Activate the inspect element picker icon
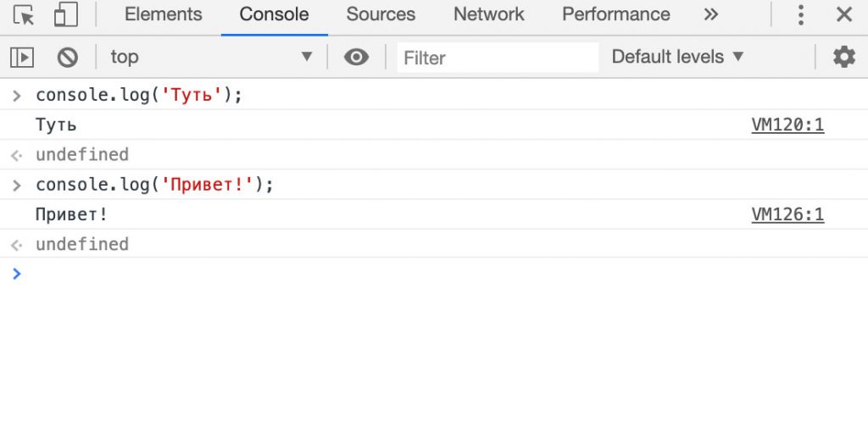This screenshot has height=439, width=868. coord(24,15)
